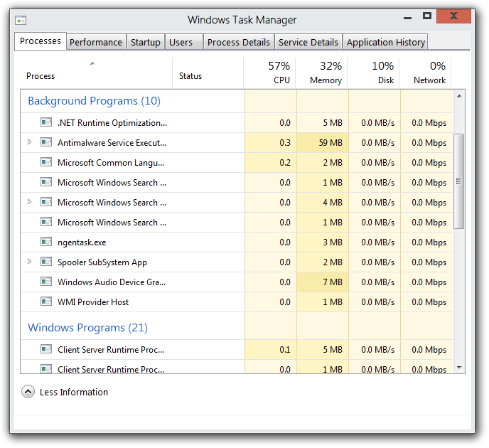
Task: Click the vertical scrollbar thumb
Action: tap(459, 181)
